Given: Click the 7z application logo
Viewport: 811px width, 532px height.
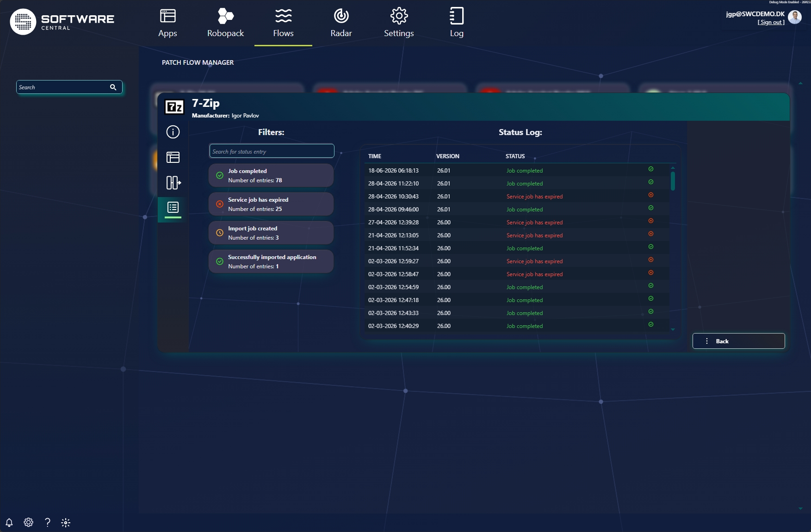Looking at the screenshot, I should (x=174, y=107).
